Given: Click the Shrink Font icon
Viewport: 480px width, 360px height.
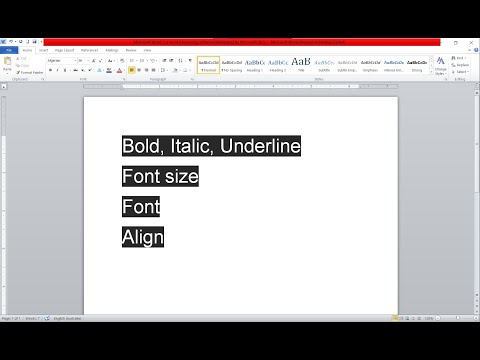Looking at the screenshot, I should pos(100,61).
